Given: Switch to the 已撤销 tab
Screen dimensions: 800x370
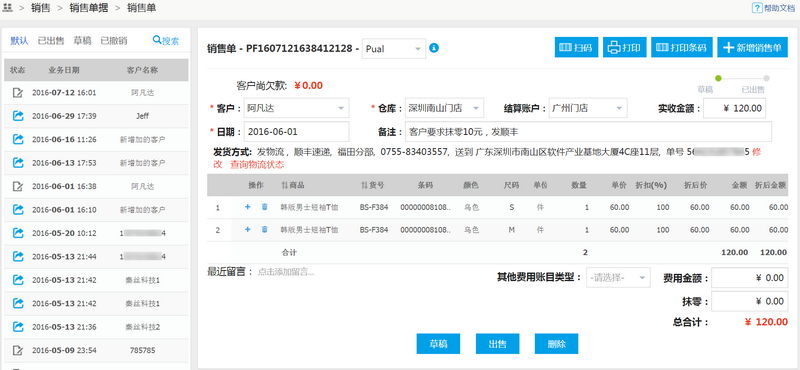Looking at the screenshot, I should (x=114, y=41).
